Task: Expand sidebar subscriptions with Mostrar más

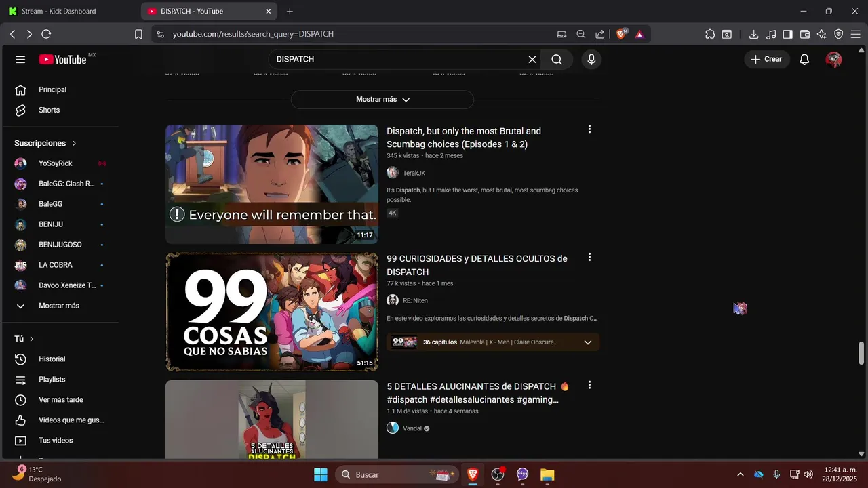Action: (60, 306)
